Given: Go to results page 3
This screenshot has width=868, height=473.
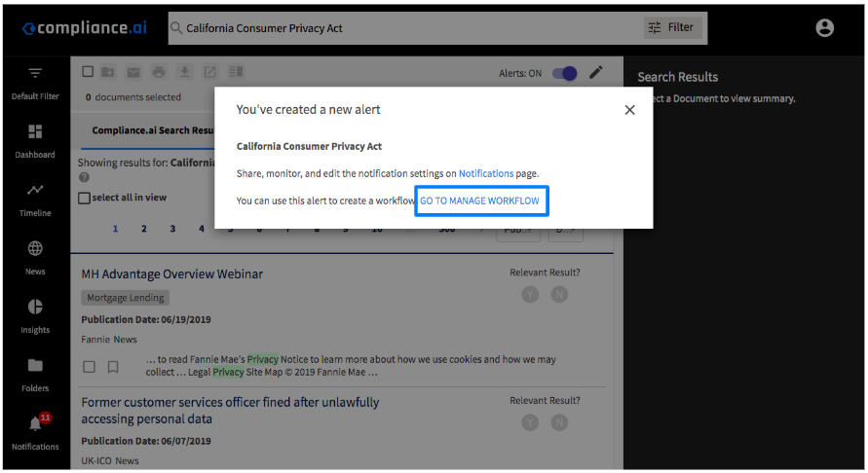Looking at the screenshot, I should click(172, 229).
